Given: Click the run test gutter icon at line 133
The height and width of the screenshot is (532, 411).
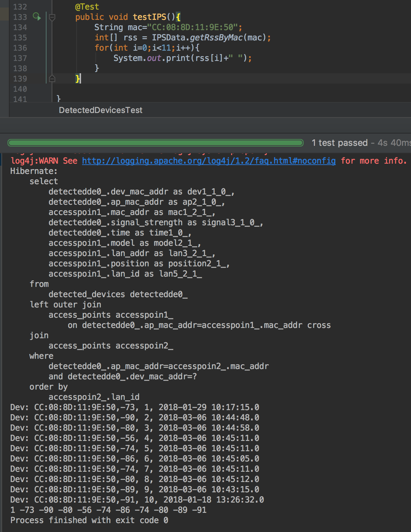Looking at the screenshot, I should 37,16.
